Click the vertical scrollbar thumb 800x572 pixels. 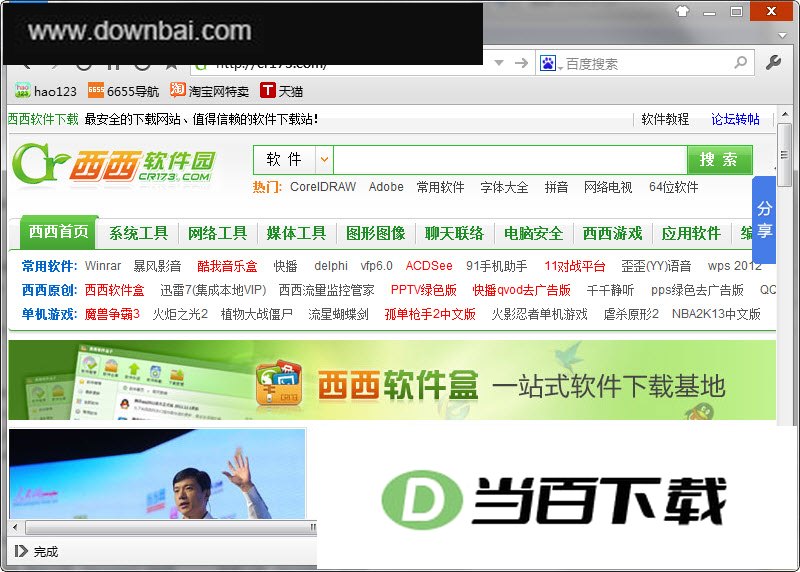point(784,155)
